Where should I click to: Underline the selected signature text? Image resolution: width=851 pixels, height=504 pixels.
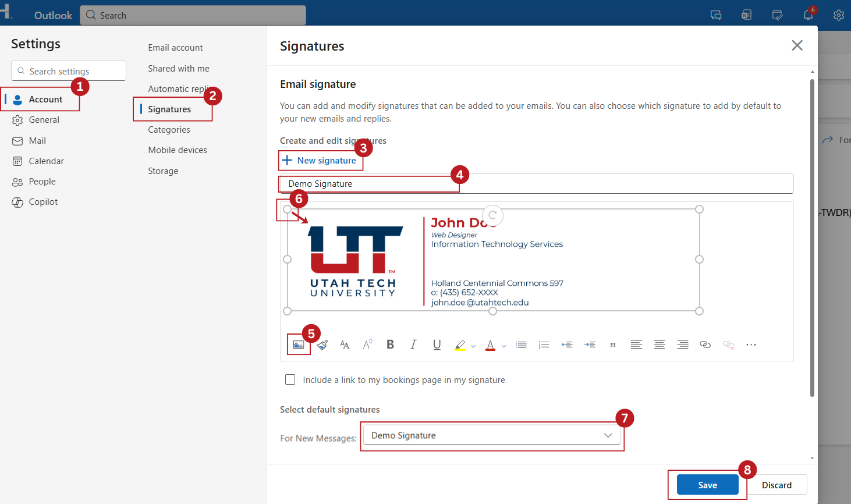click(x=437, y=344)
